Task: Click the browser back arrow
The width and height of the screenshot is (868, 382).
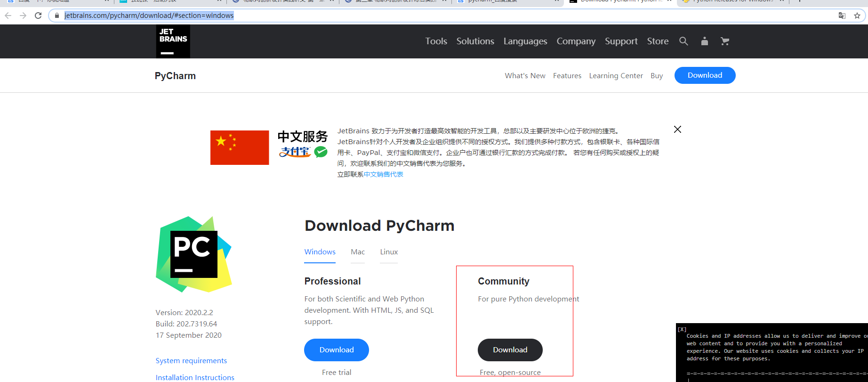Action: pyautogui.click(x=8, y=16)
